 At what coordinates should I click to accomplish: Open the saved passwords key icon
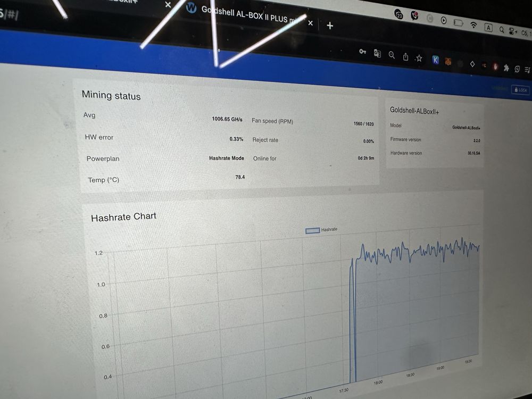(x=362, y=52)
